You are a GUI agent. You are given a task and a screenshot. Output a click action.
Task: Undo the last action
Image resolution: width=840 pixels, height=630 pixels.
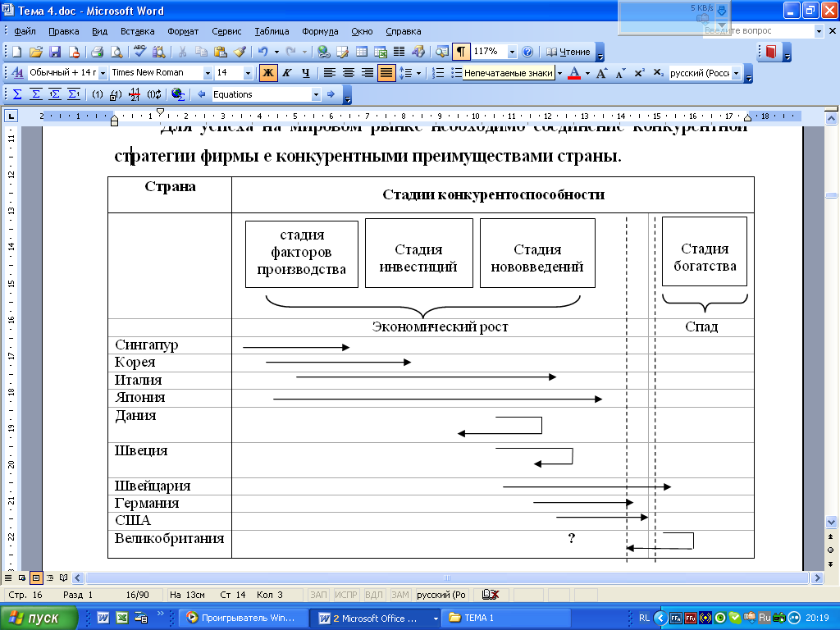[x=263, y=52]
